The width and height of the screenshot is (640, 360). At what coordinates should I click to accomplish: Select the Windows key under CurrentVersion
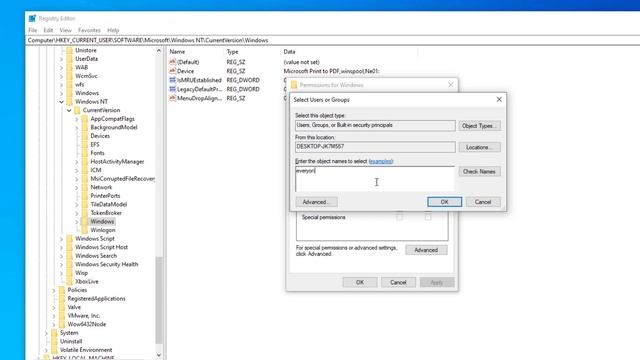click(102, 222)
